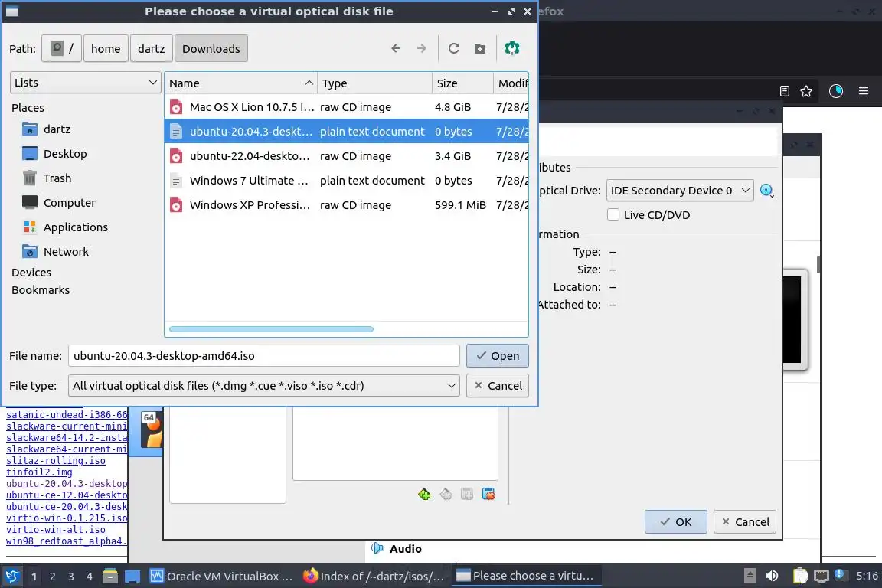The image size is (882, 588).
Task: Navigate to the dartz path segment
Action: (152, 48)
